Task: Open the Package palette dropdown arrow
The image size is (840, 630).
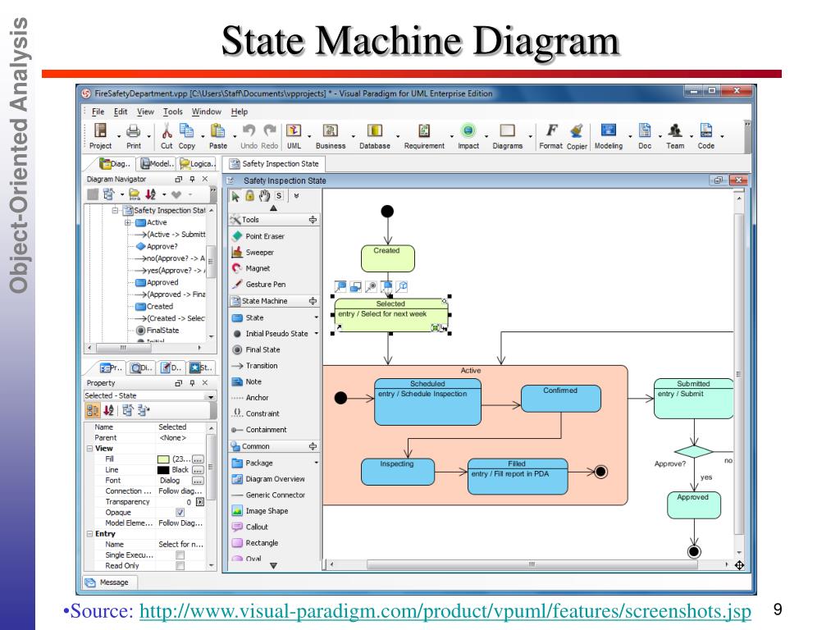Action: click(x=316, y=463)
